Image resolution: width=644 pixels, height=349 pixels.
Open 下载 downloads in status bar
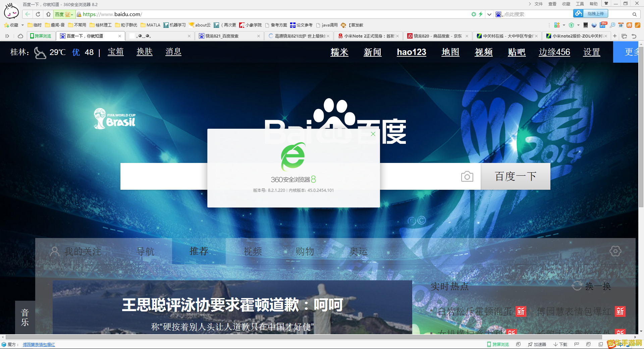[x=560, y=344]
